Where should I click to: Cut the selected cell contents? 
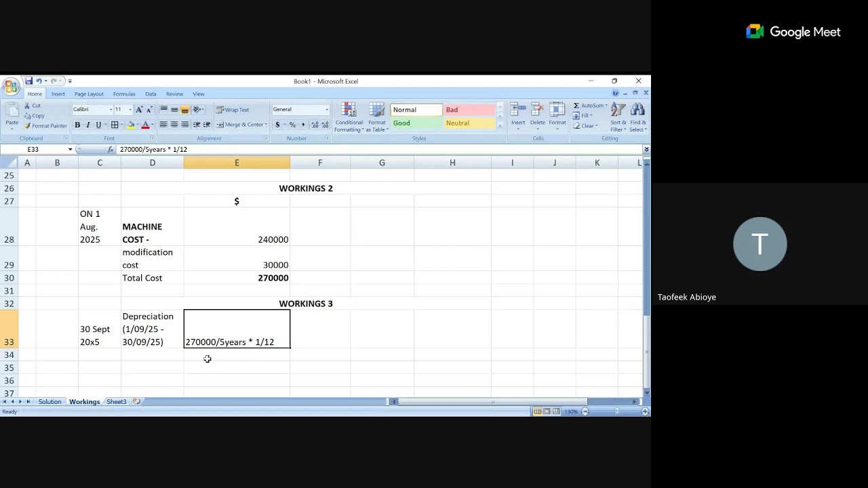click(x=33, y=106)
